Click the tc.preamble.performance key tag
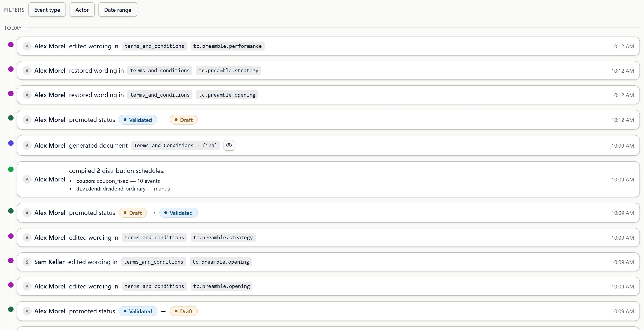The height and width of the screenshot is (330, 644). [x=227, y=46]
